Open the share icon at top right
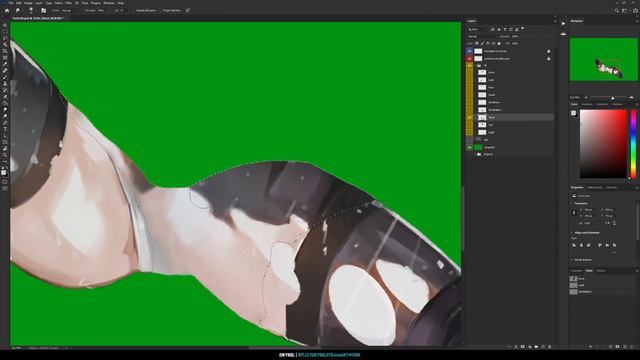Image resolution: width=640 pixels, height=360 pixels. pyautogui.click(x=635, y=11)
